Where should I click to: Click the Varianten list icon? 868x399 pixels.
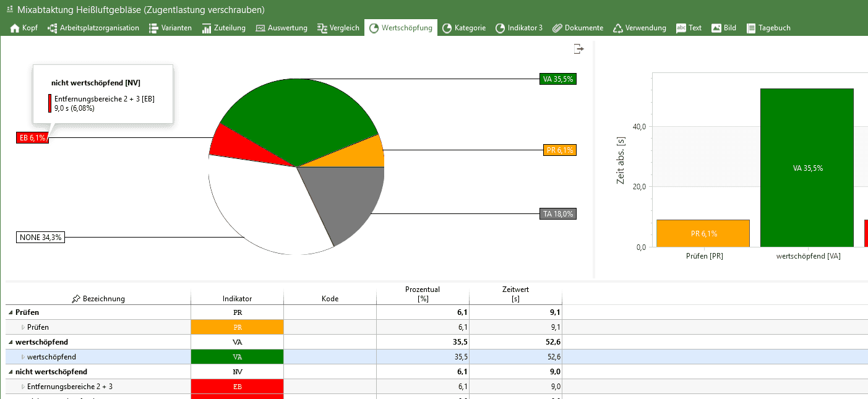pyautogui.click(x=153, y=28)
